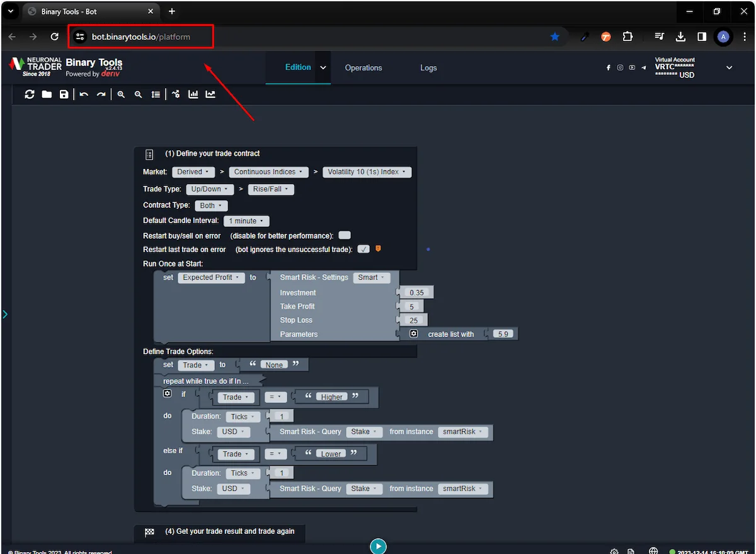Click the Investment value field 0.35
This screenshot has height=554, width=756.
[416, 292]
